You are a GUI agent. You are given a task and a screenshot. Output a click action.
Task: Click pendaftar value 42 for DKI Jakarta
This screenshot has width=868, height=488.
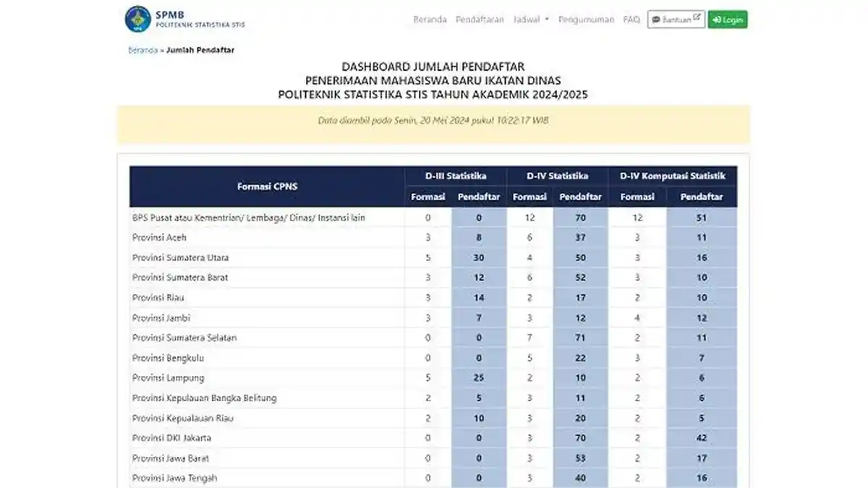point(702,438)
